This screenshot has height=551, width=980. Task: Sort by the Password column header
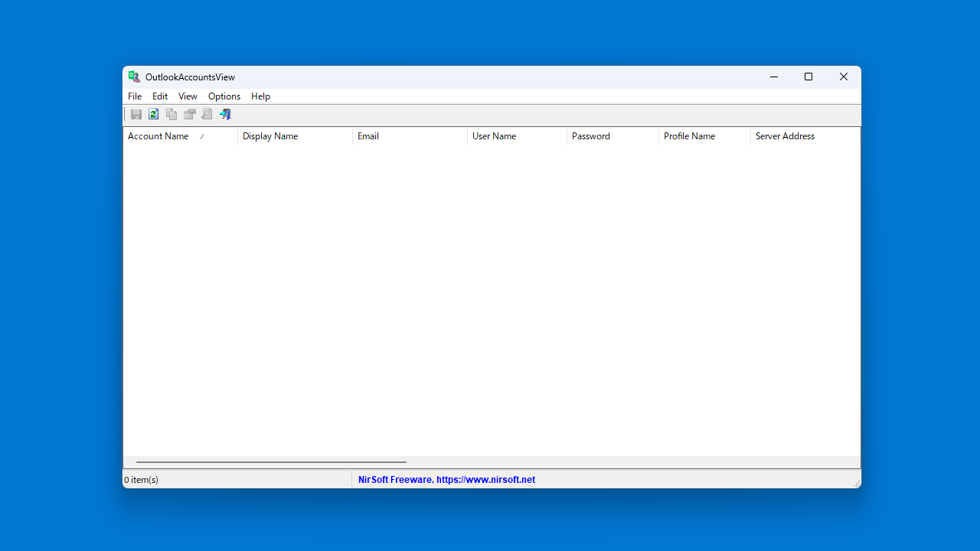pos(612,136)
